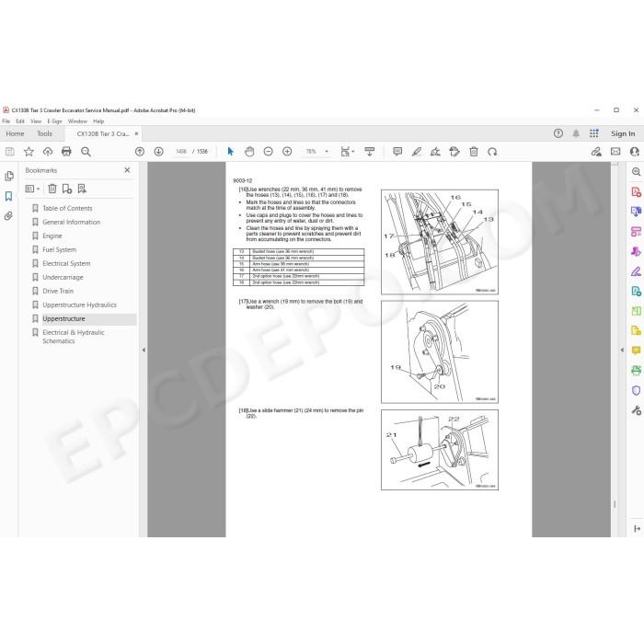
Task: Collapse the left navigation pane arrow
Action: [144, 350]
